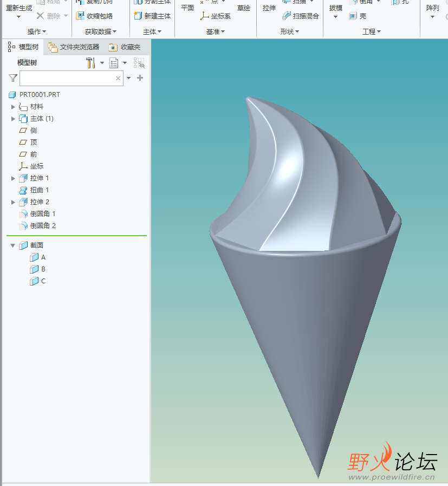
Task: Expand the 拉伸 1 extrude feature
Action: point(13,178)
